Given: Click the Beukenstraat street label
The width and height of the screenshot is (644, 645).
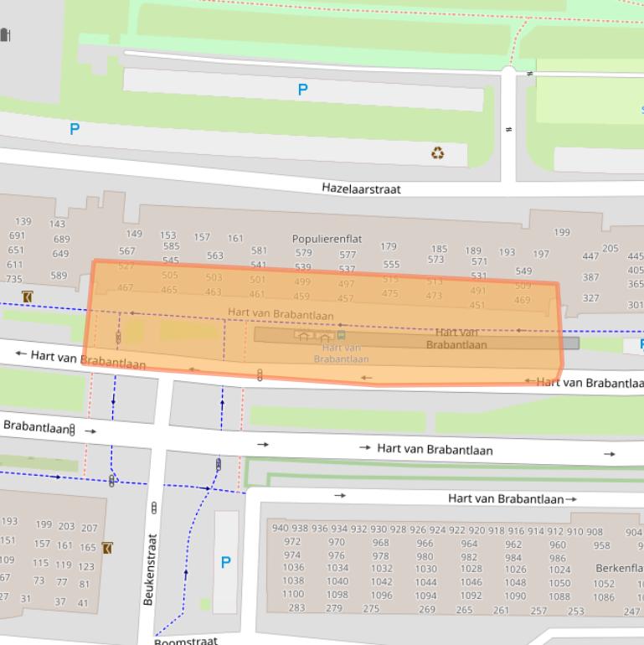Looking at the screenshot, I should (x=149, y=570).
